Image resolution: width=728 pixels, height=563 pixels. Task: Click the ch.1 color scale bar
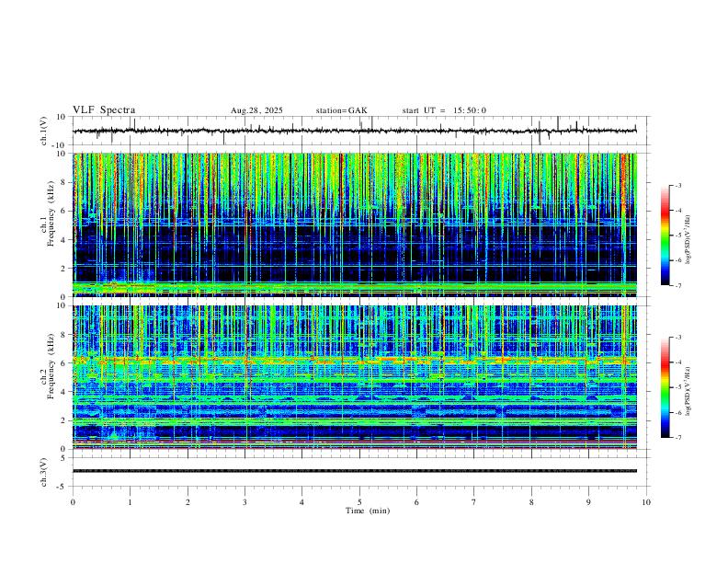(665, 236)
